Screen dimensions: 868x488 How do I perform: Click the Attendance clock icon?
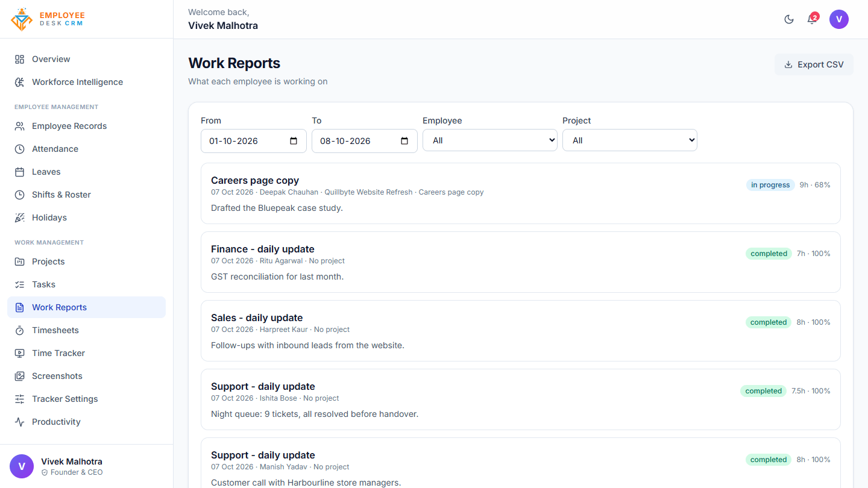(x=20, y=149)
